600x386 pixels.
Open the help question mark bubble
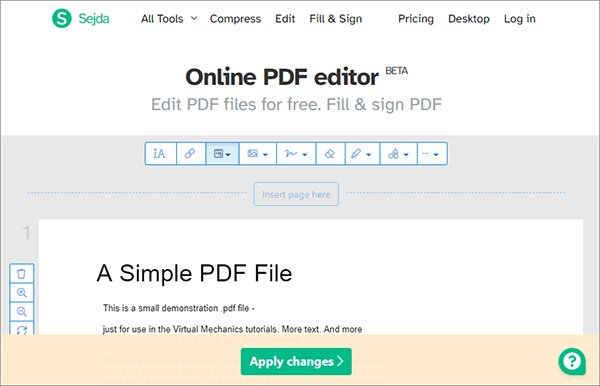(572, 361)
